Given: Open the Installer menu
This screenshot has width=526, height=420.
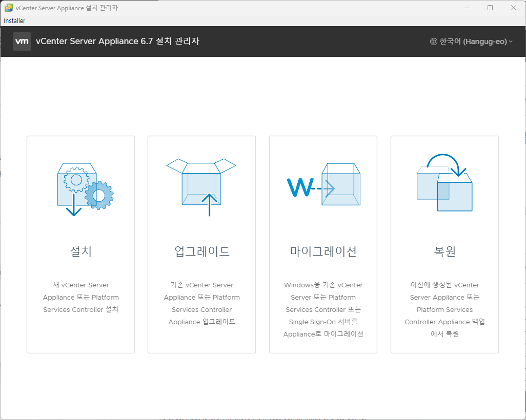Looking at the screenshot, I should tap(14, 21).
